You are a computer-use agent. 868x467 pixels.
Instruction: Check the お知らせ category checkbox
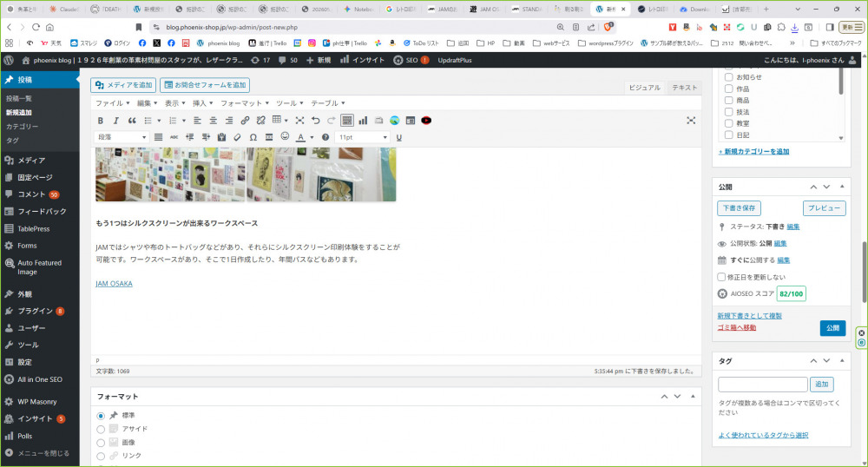(728, 77)
